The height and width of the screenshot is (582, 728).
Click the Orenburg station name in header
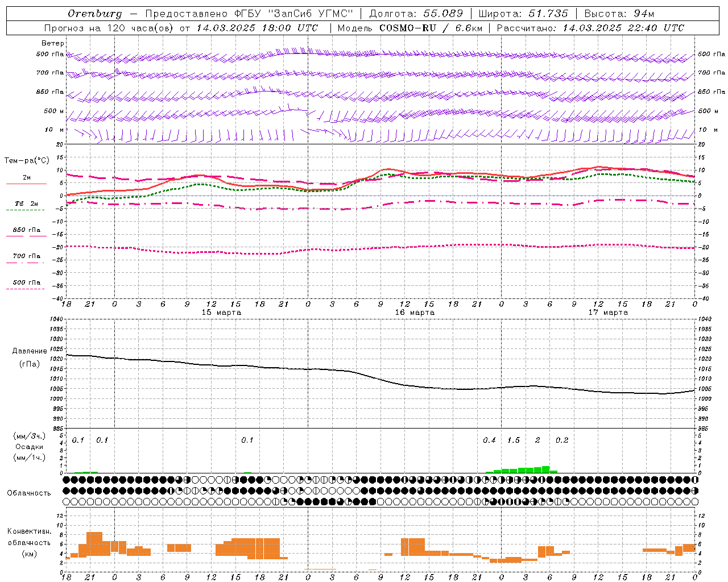click(95, 14)
